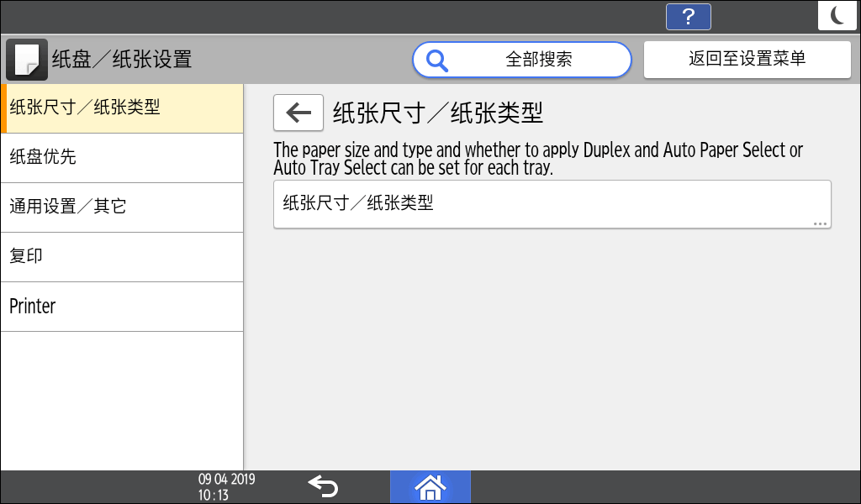Activate energy saver with the moon icon

[837, 15]
